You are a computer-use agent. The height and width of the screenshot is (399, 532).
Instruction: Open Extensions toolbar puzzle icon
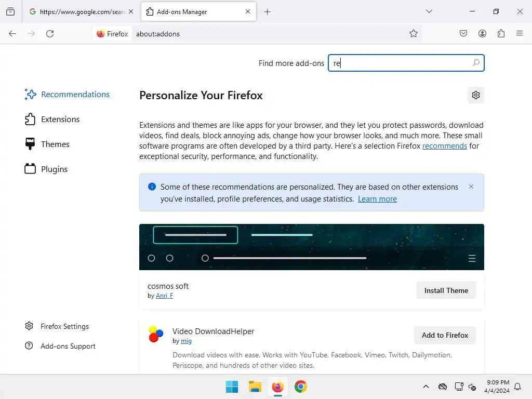point(501,34)
